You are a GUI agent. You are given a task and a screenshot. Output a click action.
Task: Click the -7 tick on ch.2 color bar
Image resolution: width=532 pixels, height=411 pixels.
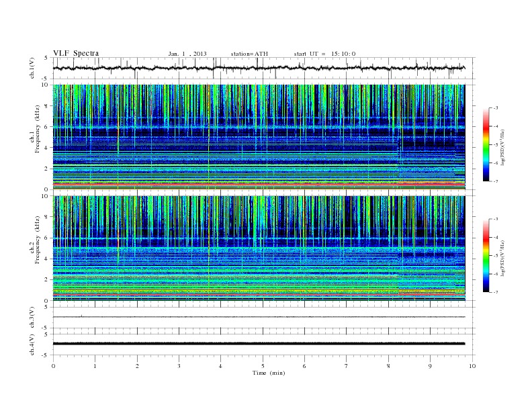(496, 292)
